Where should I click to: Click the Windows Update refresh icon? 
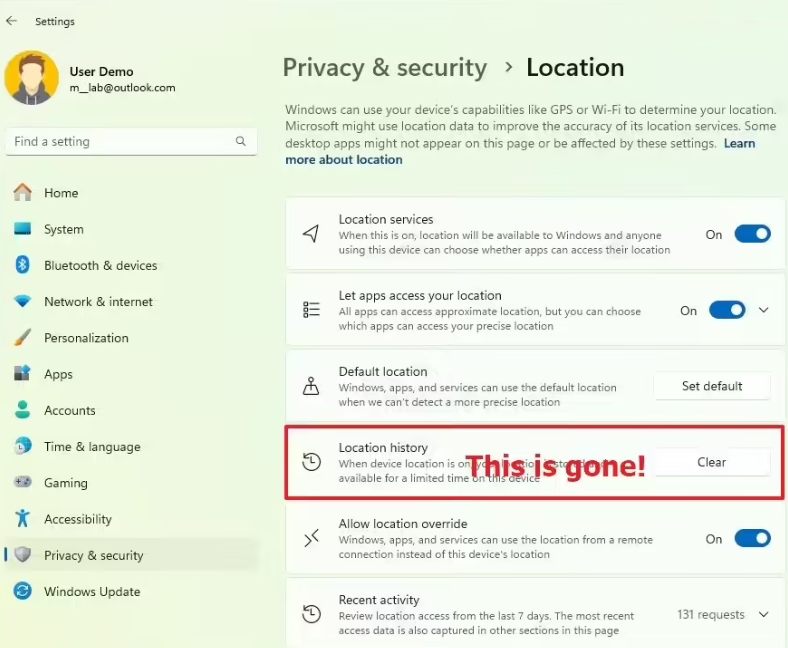pyautogui.click(x=23, y=591)
